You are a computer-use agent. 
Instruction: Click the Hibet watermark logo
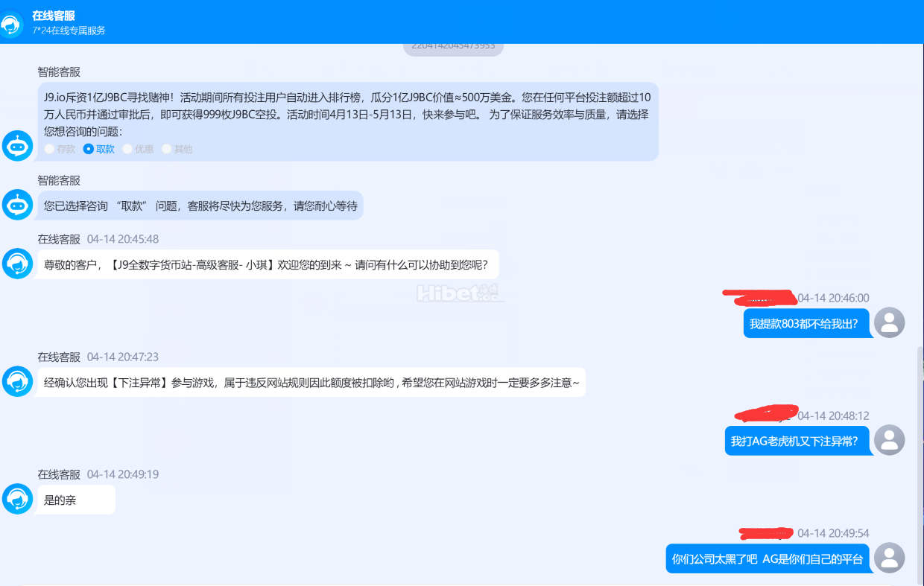[x=458, y=293]
